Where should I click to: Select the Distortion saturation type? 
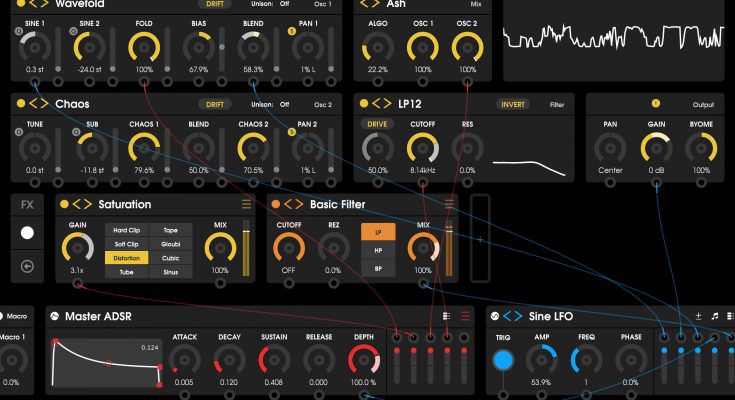pos(127,258)
